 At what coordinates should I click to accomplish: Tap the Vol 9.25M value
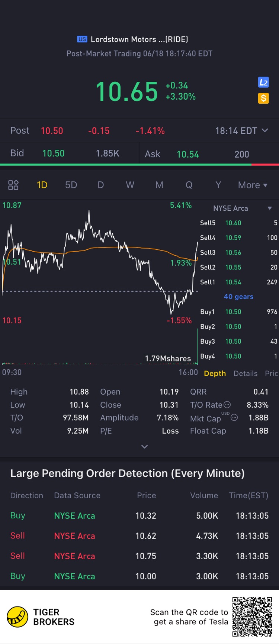pos(78,431)
